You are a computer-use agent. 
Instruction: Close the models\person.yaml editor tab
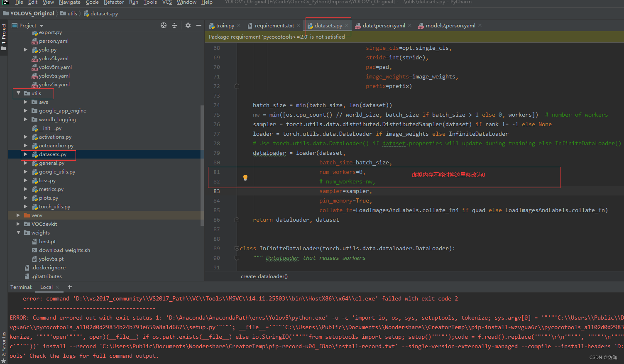point(480,25)
